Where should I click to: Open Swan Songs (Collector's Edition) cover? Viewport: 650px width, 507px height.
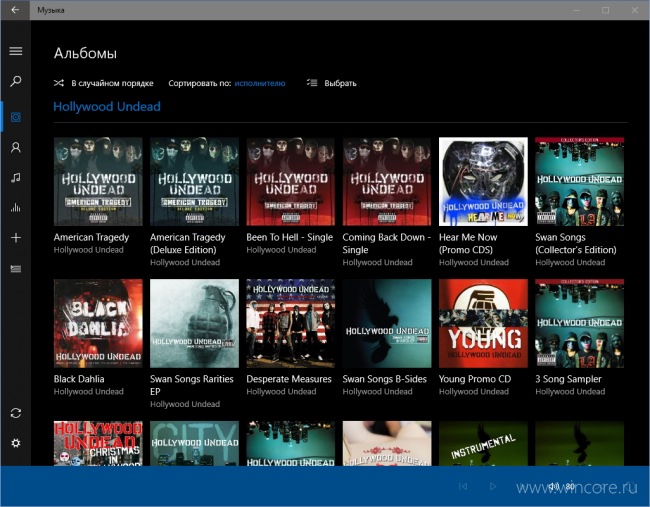pos(580,182)
